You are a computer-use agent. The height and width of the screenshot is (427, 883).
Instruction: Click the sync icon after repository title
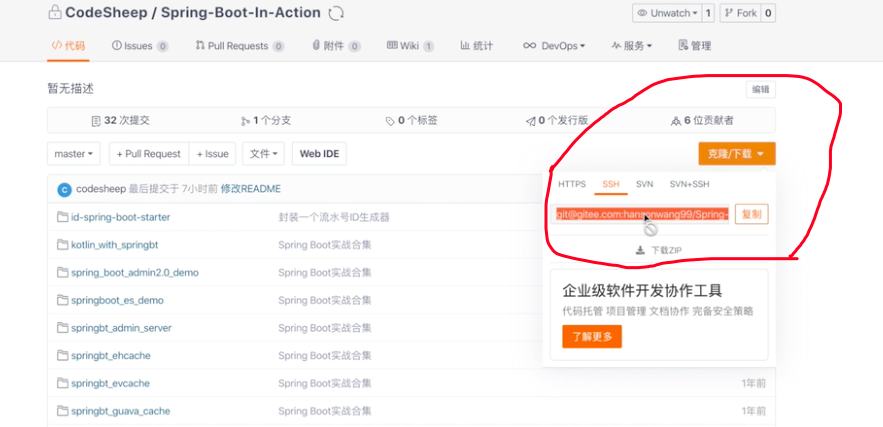tap(336, 13)
